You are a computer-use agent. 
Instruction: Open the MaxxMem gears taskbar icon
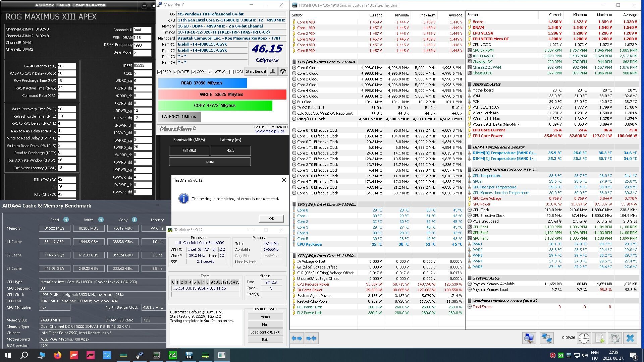[x=140, y=355]
